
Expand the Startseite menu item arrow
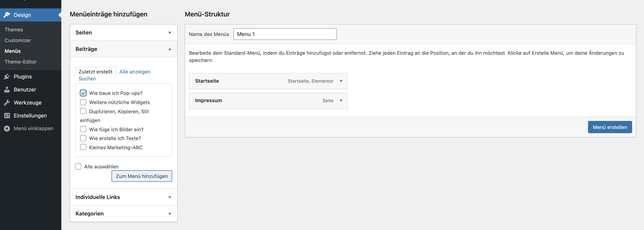[x=341, y=81]
